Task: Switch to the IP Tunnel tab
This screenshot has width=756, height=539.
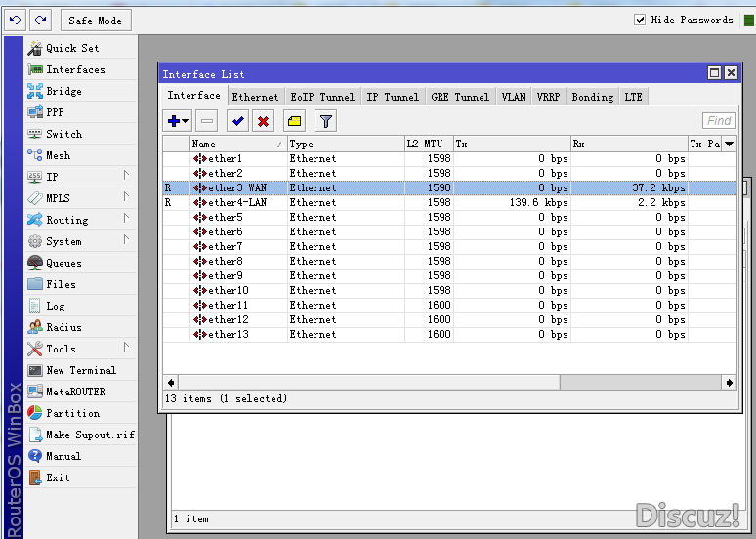Action: pos(393,97)
